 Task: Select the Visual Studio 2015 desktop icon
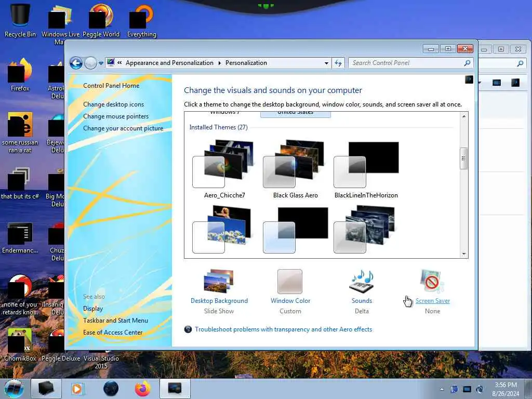101,362
